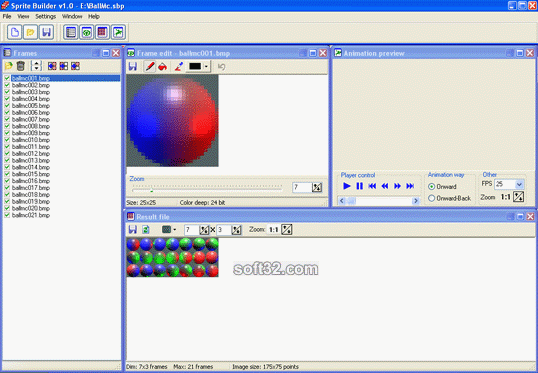Viewport: 538px width, 373px height.
Task: Save the result file with disk icon
Action: point(132,230)
